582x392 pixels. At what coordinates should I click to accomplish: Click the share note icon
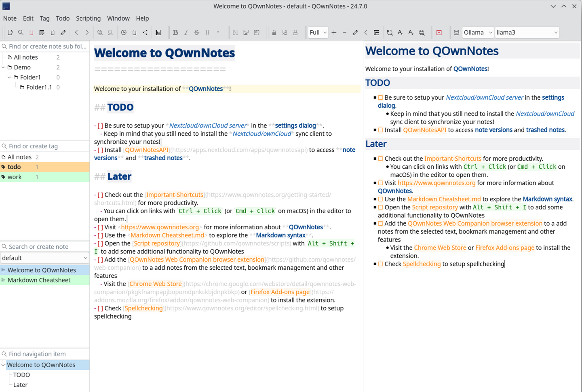tap(145, 32)
